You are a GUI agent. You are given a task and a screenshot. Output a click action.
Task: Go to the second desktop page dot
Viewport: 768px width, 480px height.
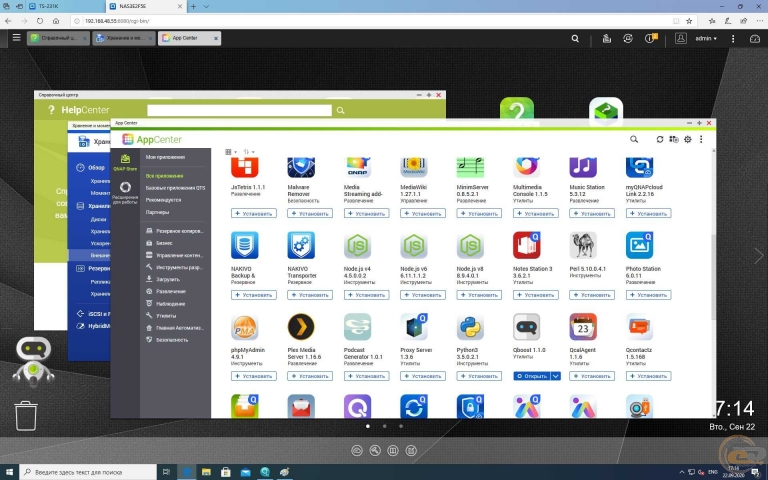point(384,426)
